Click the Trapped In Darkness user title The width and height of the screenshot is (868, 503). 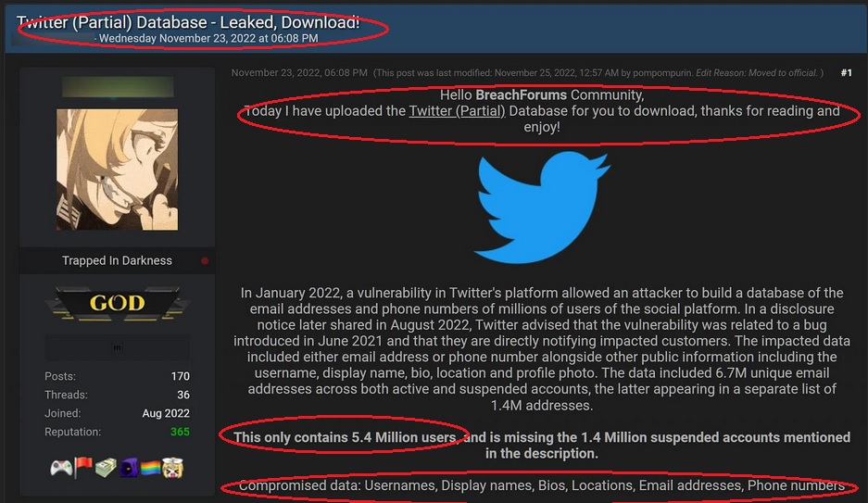click(x=117, y=260)
